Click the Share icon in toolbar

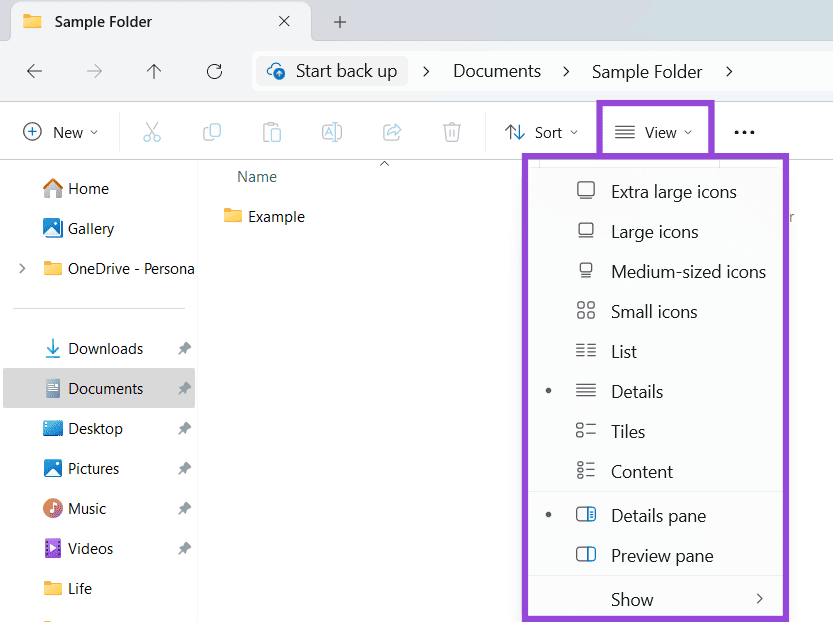(x=392, y=132)
